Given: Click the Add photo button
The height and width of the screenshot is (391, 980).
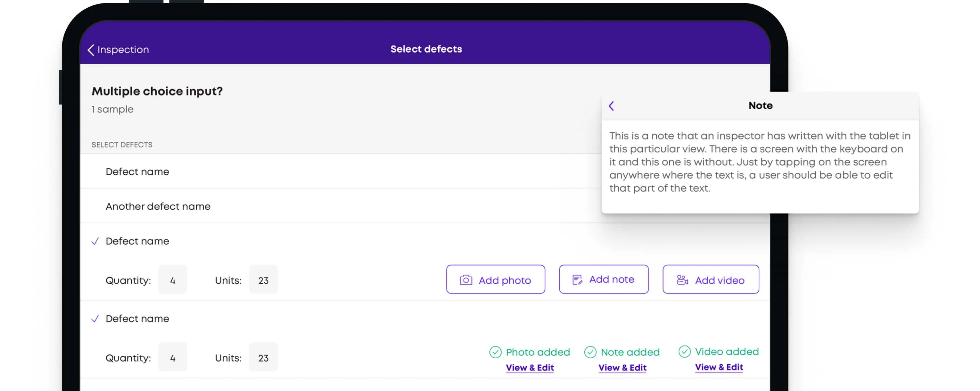Looking at the screenshot, I should (x=495, y=279).
